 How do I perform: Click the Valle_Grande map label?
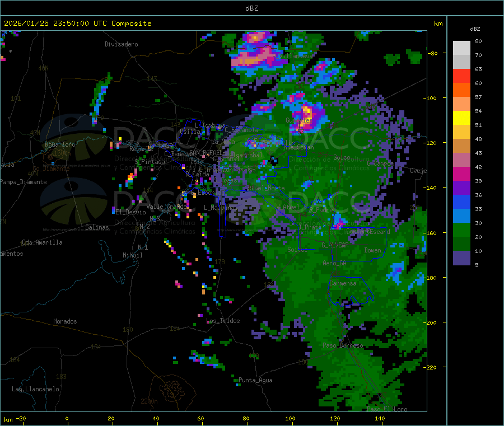(x=167, y=207)
